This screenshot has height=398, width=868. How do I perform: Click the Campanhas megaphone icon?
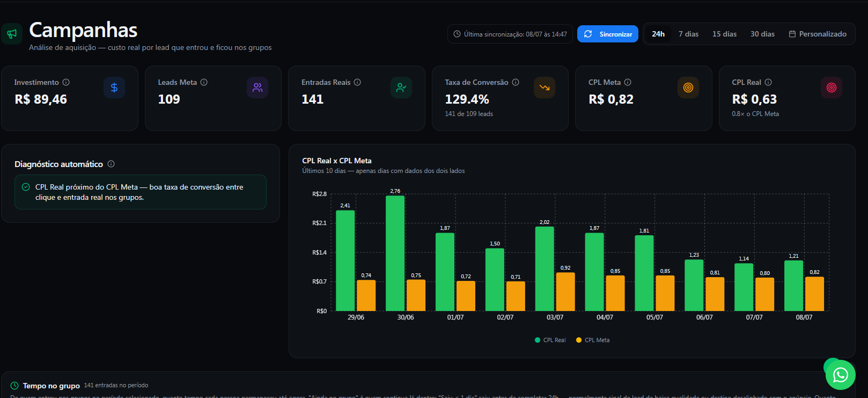(11, 34)
